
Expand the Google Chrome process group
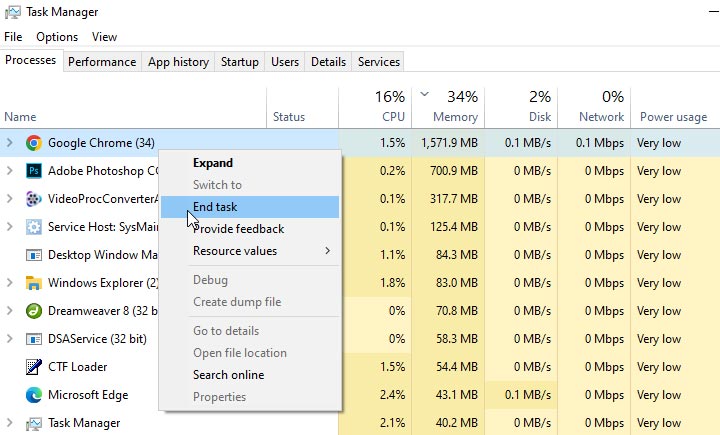pyautogui.click(x=9, y=143)
